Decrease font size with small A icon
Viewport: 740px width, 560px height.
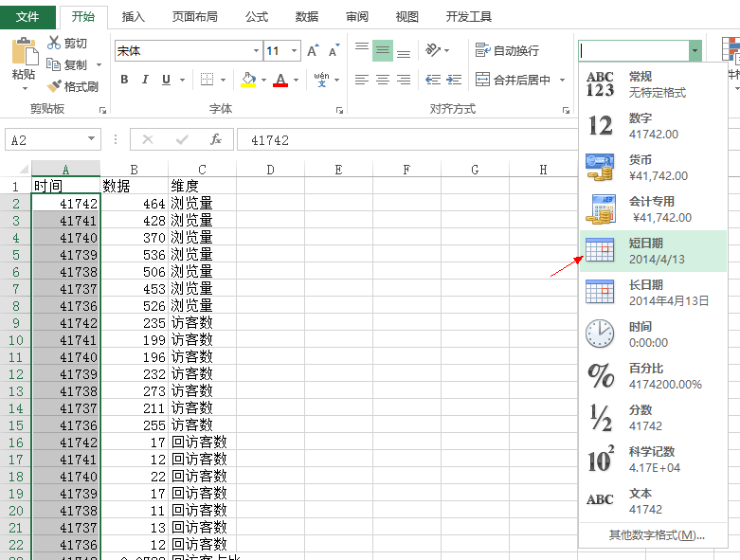coord(334,50)
